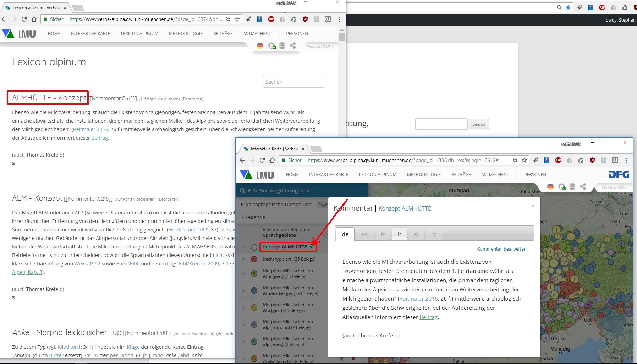
Task: Open the Beitrag link in Kommentar popup
Action: 428,317
